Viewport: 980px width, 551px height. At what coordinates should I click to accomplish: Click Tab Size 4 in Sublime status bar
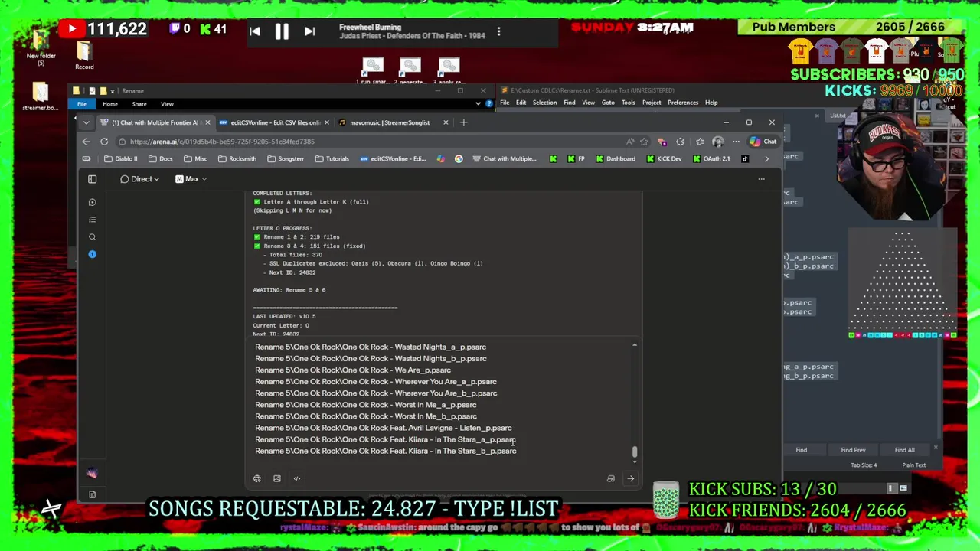pos(864,465)
